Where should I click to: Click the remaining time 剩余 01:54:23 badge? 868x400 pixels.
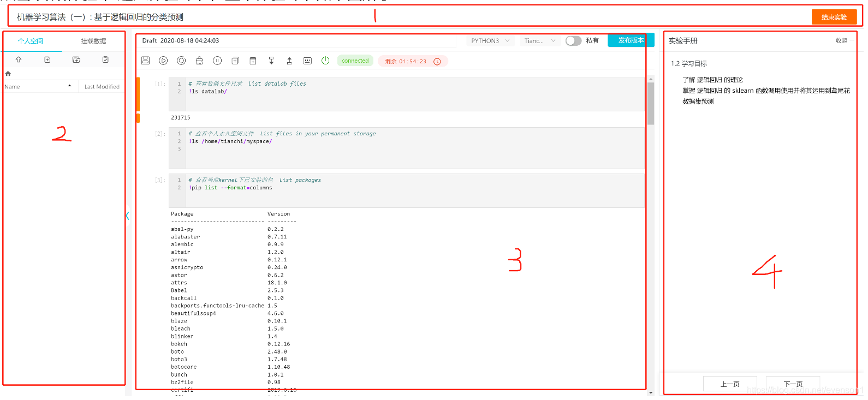point(413,61)
